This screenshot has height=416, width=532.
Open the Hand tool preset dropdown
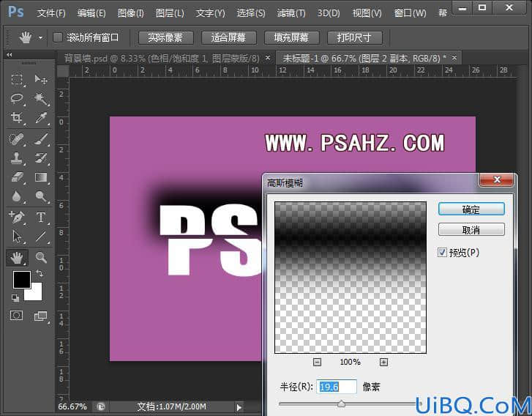click(40, 37)
